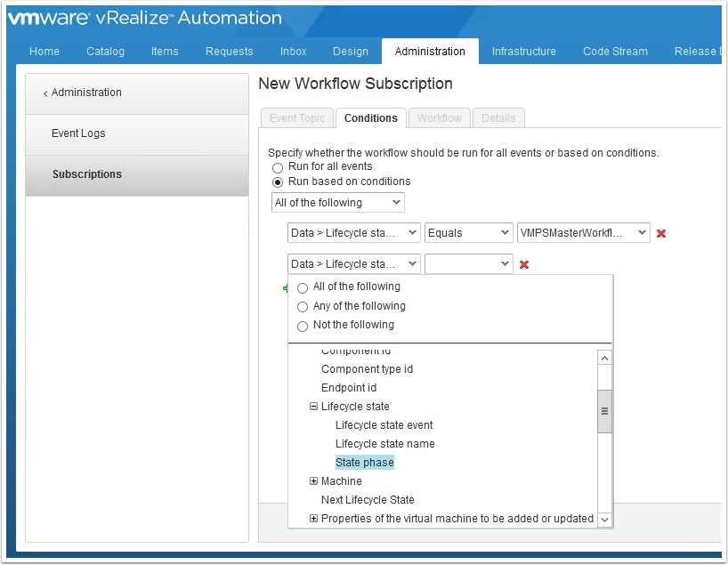
Task: Switch to the Event Topic wizard tab
Action: [x=297, y=118]
